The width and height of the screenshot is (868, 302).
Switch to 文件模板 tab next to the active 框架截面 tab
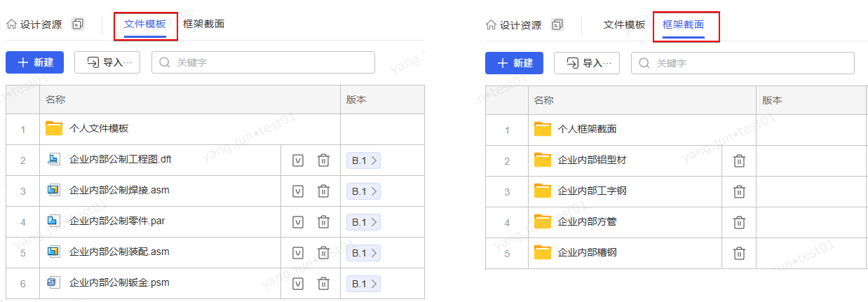point(624,25)
